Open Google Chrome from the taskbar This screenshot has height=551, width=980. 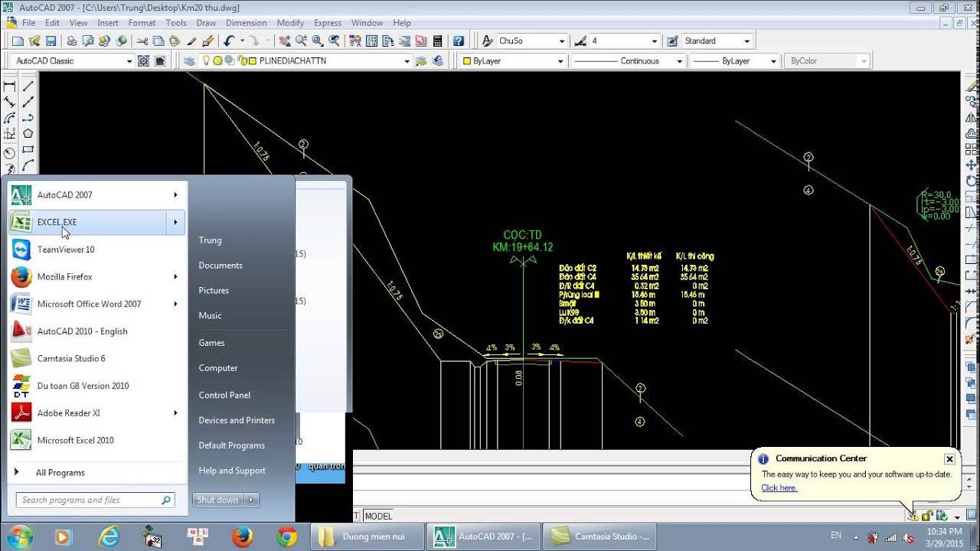click(287, 536)
